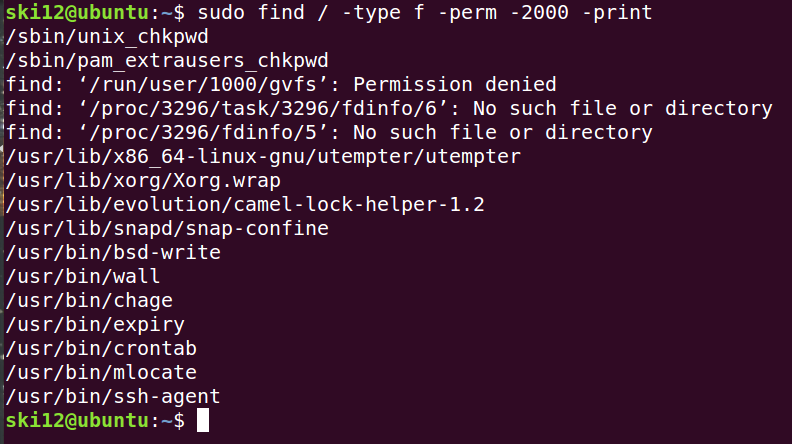Screen dimensions: 792x444
Task: Click the /usr/lib/snapd/snap-confine line
Action: pos(167,229)
